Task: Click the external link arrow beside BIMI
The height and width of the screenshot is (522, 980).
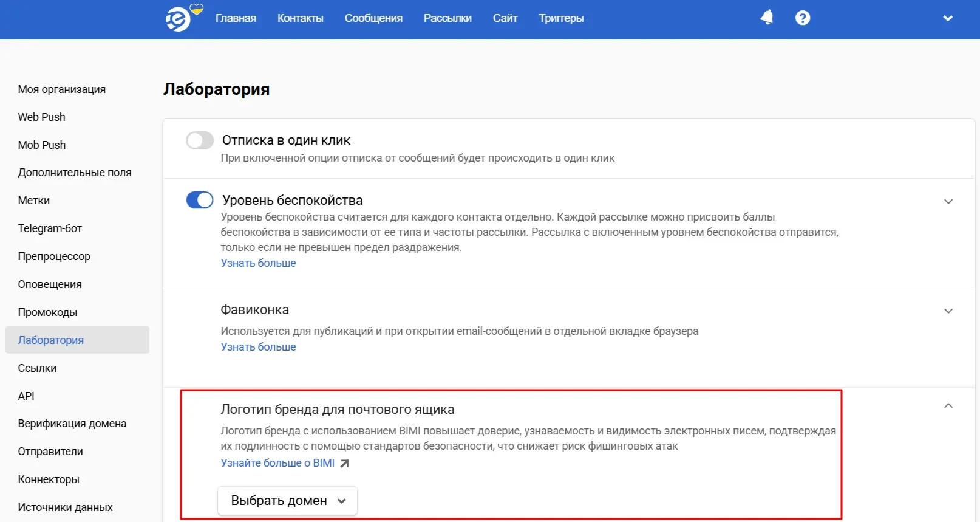Action: coord(344,464)
